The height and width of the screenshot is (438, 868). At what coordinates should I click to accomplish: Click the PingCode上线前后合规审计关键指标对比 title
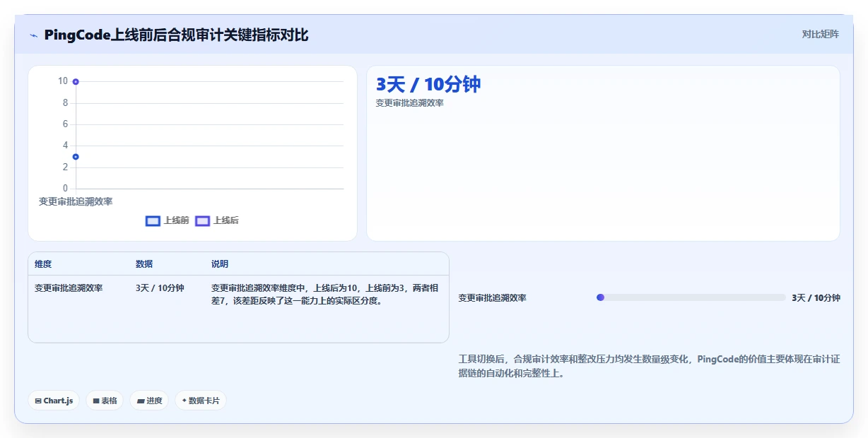(x=176, y=35)
